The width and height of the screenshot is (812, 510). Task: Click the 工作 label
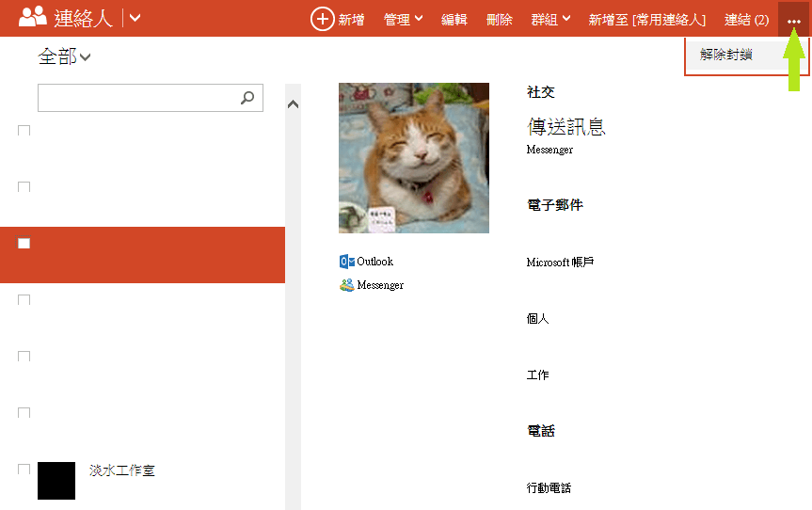537,375
